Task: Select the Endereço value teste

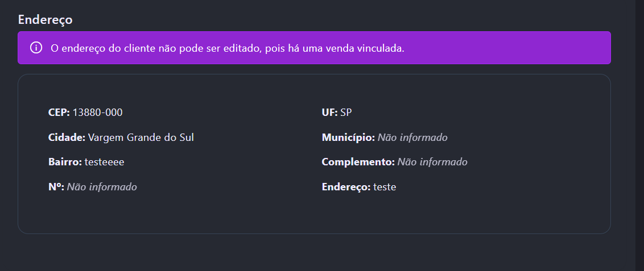Action: [x=385, y=186]
